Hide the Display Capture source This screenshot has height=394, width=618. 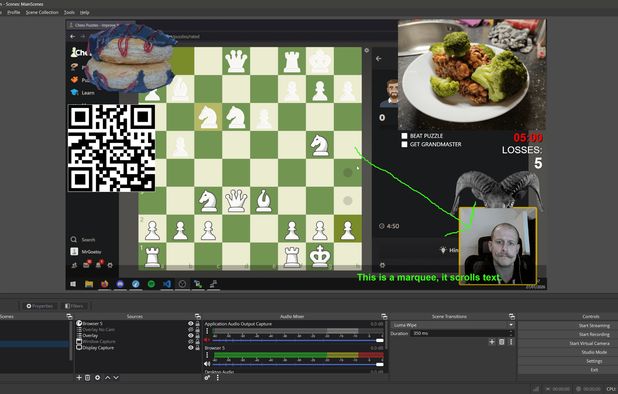(x=191, y=348)
